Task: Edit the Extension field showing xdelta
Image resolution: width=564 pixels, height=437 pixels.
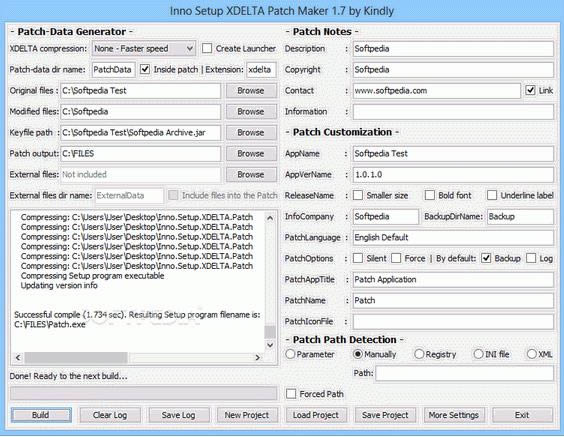Action: [x=261, y=70]
